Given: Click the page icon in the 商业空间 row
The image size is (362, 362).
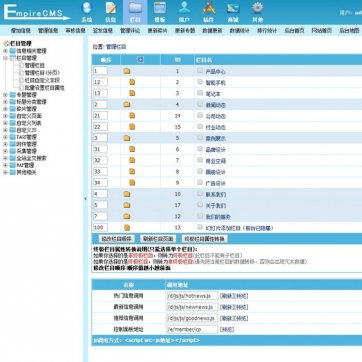Looking at the screenshot, I should pyautogui.click(x=132, y=160).
